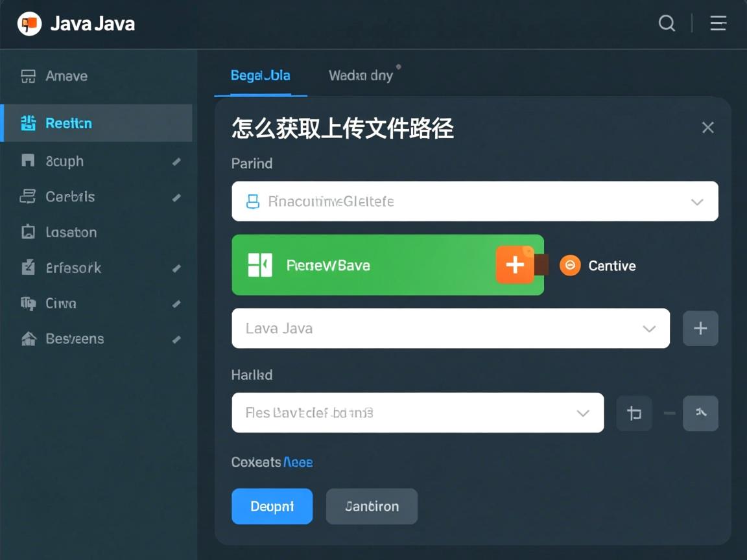
Task: Select the BegaUbla tab
Action: click(x=260, y=75)
